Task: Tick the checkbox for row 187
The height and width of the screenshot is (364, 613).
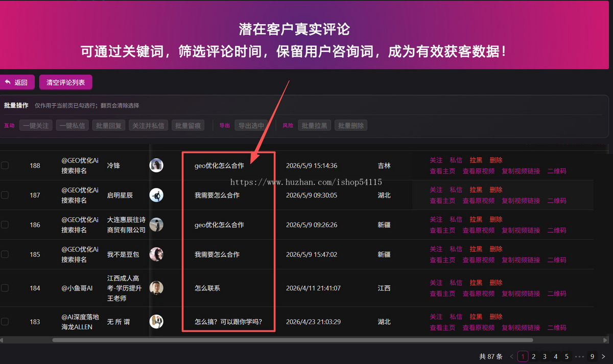Action: (5, 195)
